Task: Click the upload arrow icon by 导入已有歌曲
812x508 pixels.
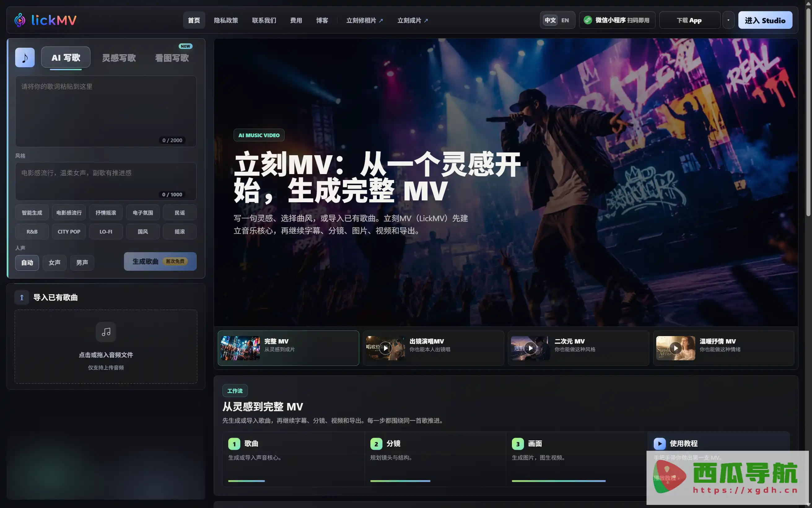Action: pyautogui.click(x=22, y=297)
